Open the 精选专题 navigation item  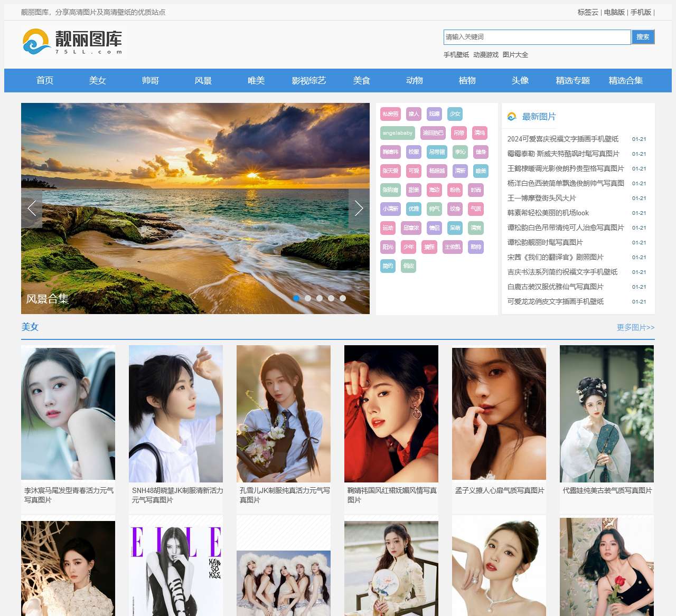tap(573, 81)
